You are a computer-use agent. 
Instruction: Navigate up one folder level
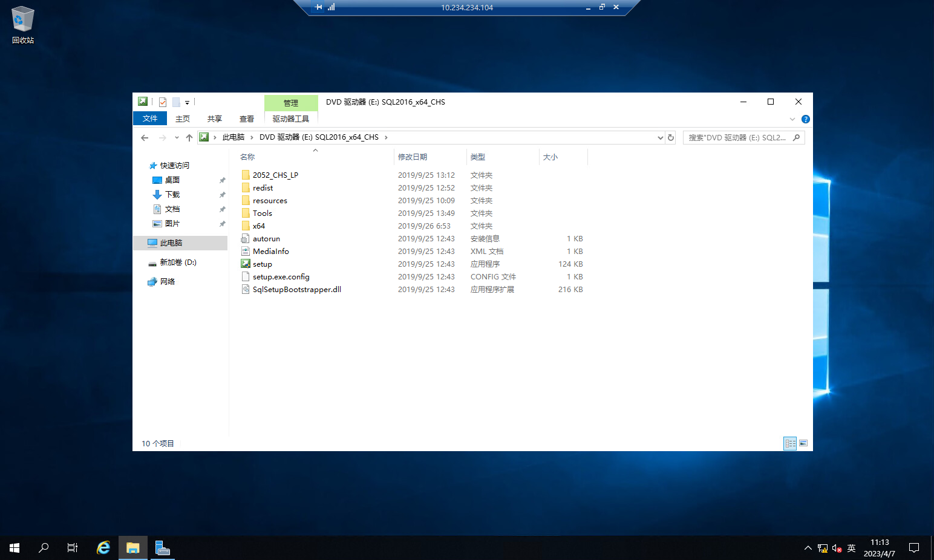[x=189, y=138]
